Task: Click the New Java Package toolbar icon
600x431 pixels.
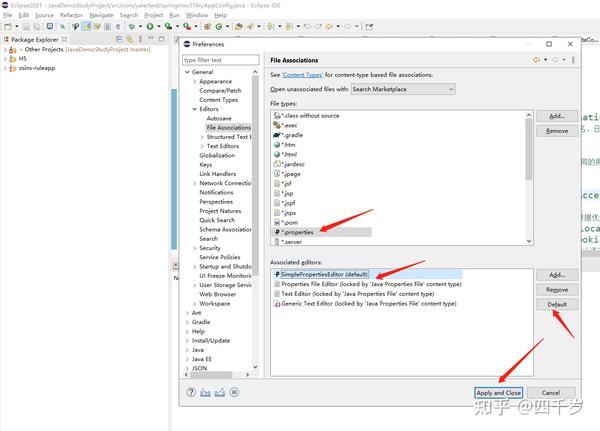Action: (x=207, y=26)
